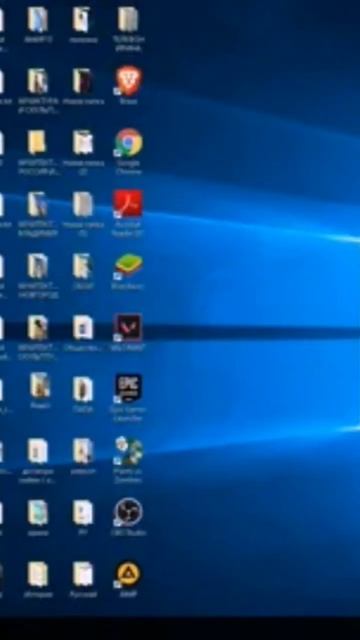Start the BlueStacks desktop shortcut

click(x=128, y=266)
